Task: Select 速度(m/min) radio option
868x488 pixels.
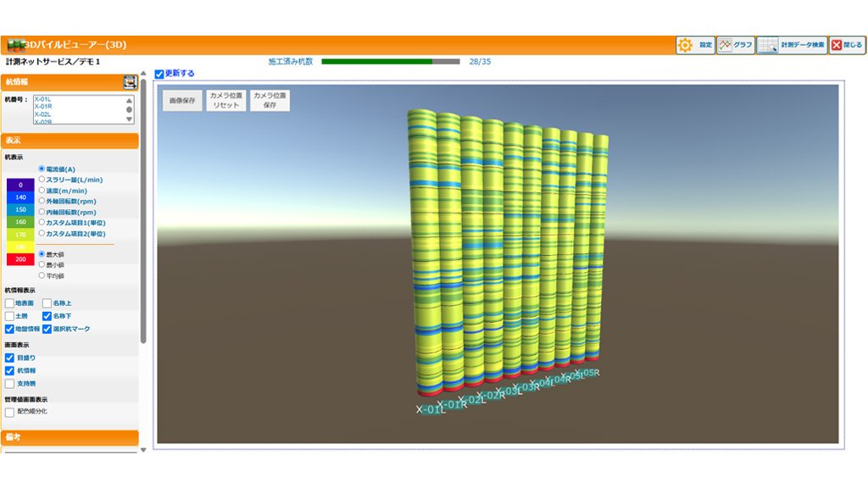Action: point(42,191)
